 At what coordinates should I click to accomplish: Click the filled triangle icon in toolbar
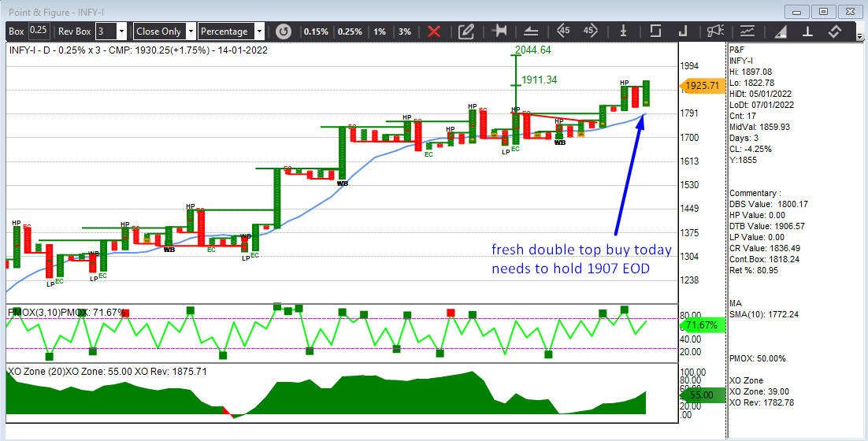[x=781, y=31]
